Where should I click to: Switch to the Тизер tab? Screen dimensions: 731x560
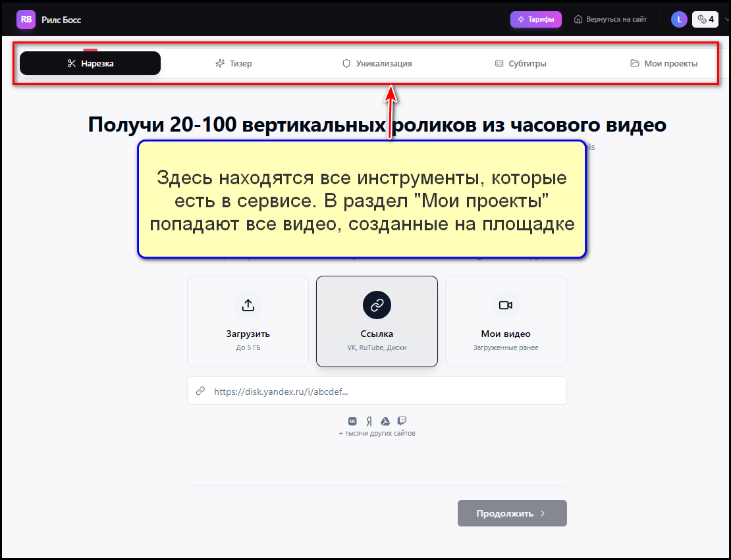(x=233, y=64)
